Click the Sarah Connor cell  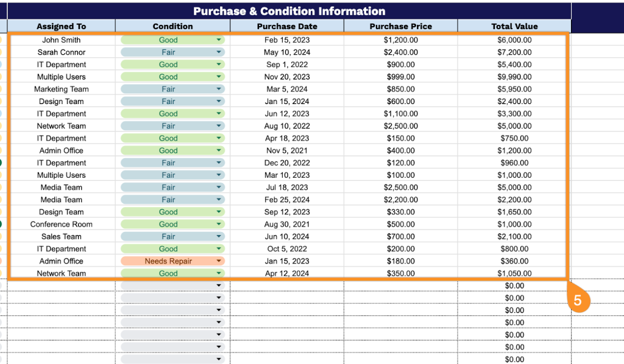(61, 52)
